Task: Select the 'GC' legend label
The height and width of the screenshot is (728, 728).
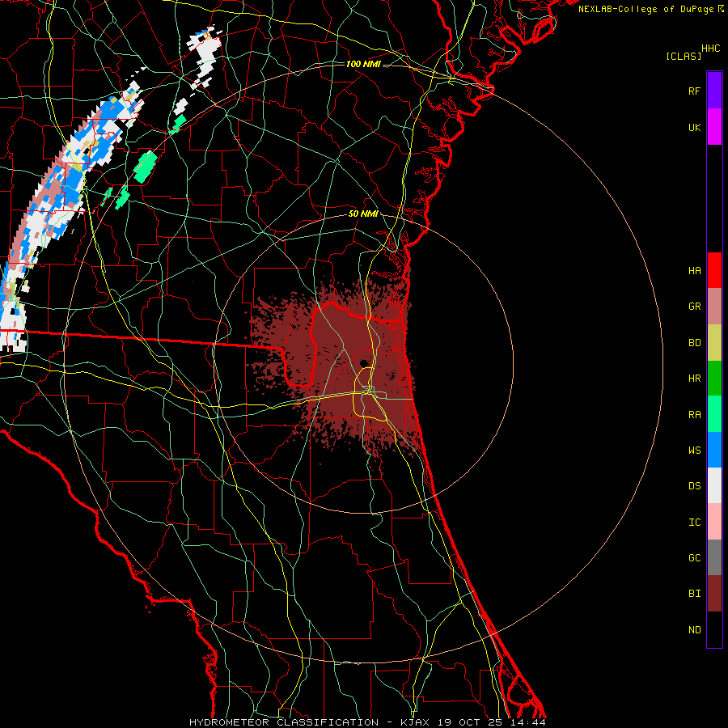Action: coord(695,557)
